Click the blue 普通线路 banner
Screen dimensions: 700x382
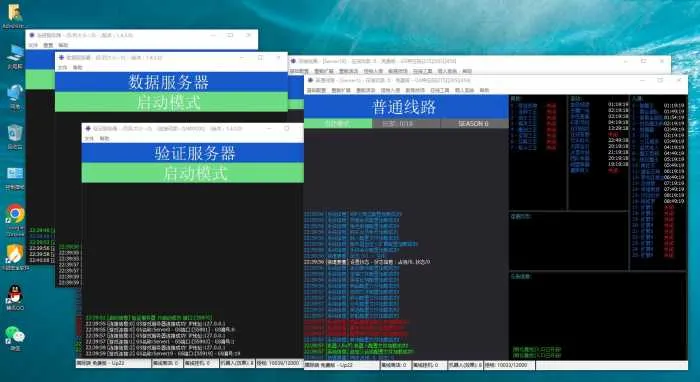406,107
